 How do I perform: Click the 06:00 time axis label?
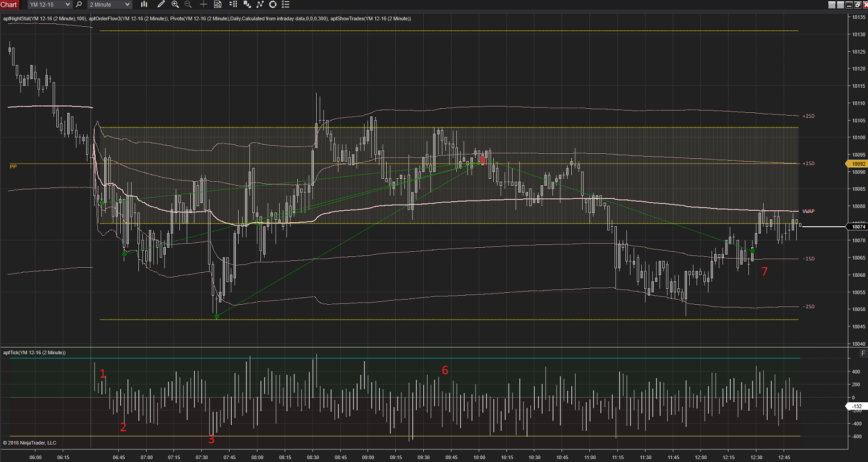35,457
